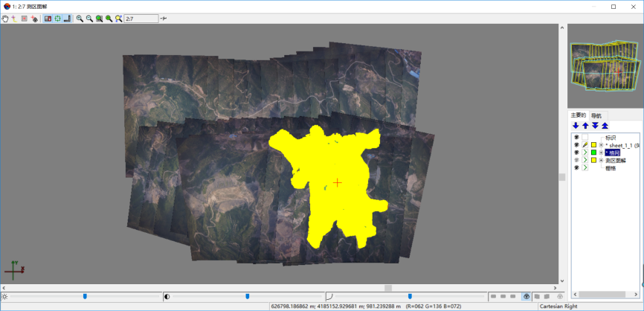The height and width of the screenshot is (311, 644).
Task: Select the 栅格 layer in the list
Action: tap(611, 168)
